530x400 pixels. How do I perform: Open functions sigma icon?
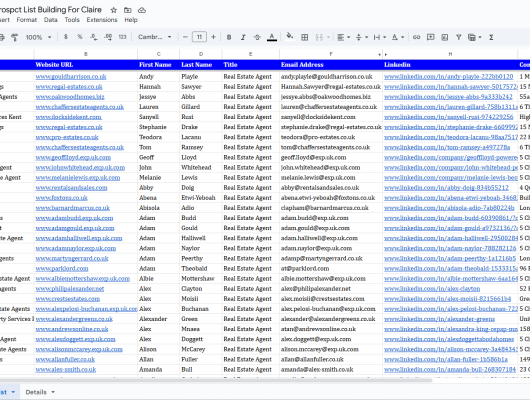[x=491, y=37]
